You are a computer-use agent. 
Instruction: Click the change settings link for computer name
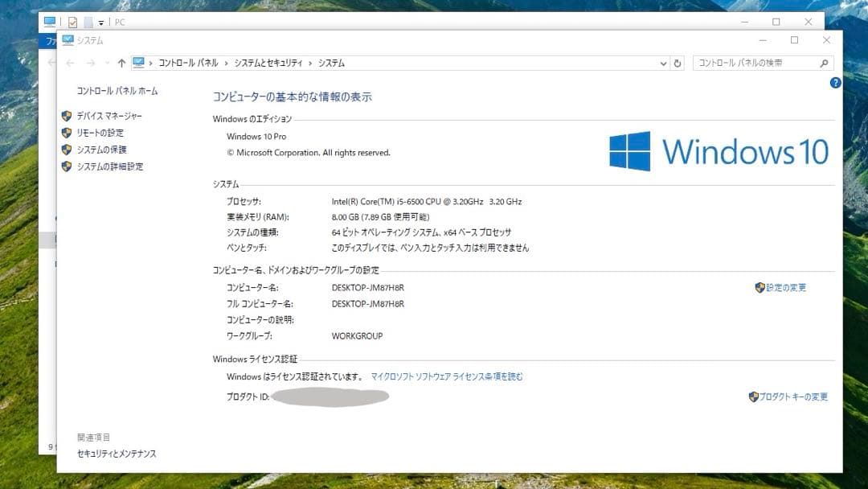click(x=786, y=287)
